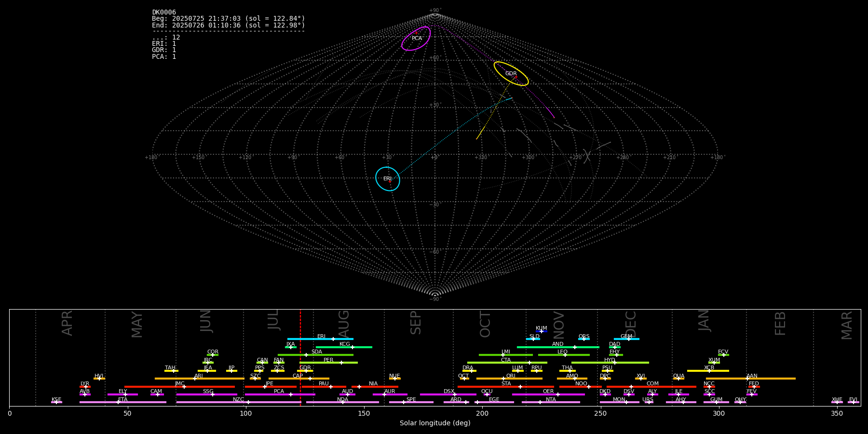
Task: Click the SPE shower label on the timeline
Action: coord(411,400)
